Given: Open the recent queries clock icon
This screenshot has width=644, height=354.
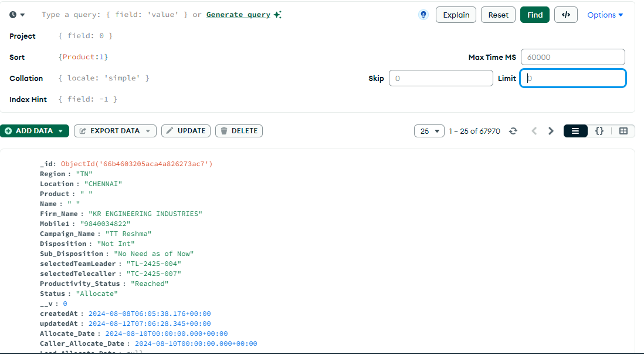Looking at the screenshot, I should coord(13,15).
